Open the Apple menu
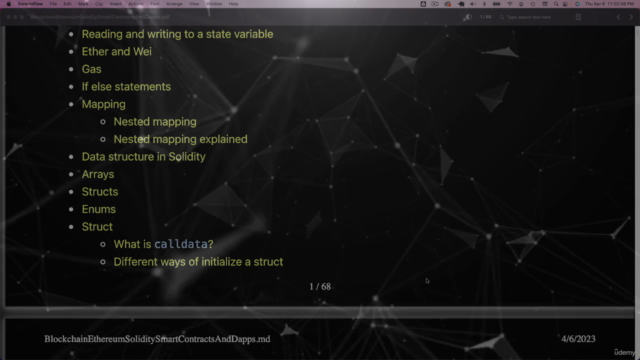 9,4
